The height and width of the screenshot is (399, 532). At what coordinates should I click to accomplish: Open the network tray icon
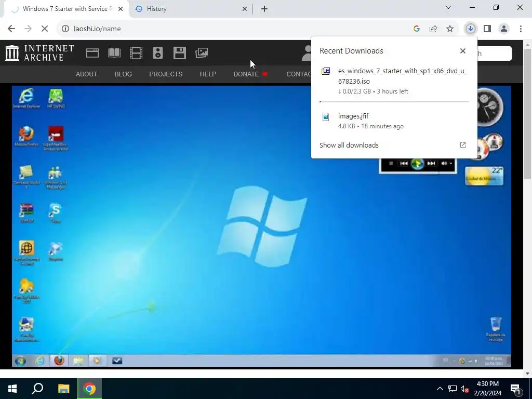point(453,389)
